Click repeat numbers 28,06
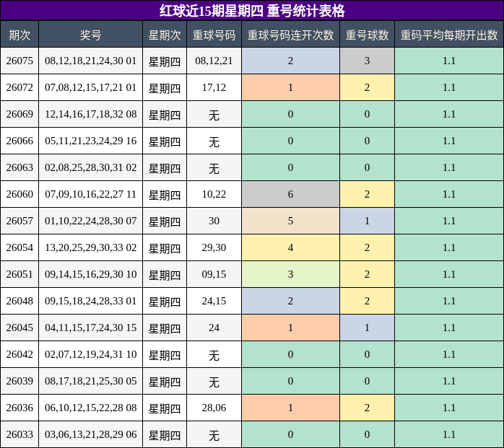 click(x=214, y=407)
